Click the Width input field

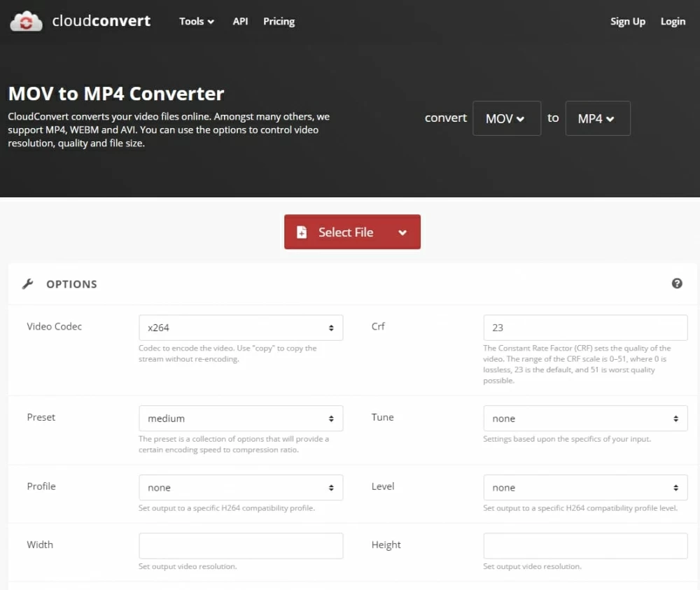click(x=241, y=545)
